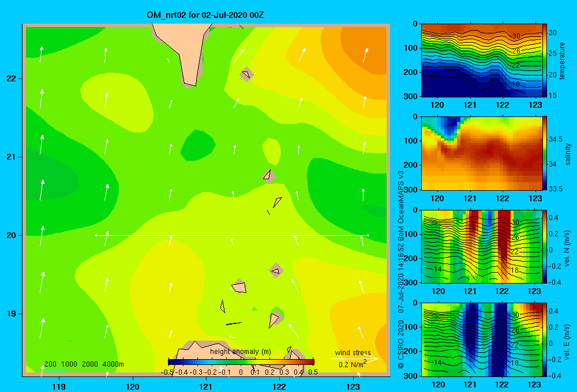Screen dimensions: 577x392
Task: Click the wind stress reference arrow
Action: point(355,359)
